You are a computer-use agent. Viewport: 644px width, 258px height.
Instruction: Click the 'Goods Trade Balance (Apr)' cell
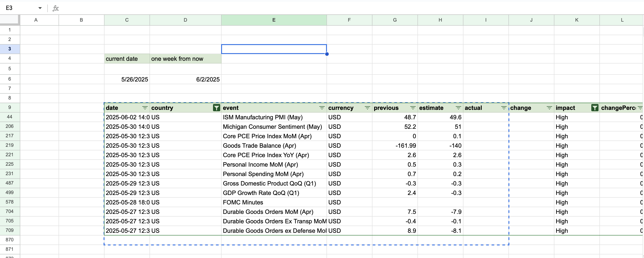(x=274, y=146)
